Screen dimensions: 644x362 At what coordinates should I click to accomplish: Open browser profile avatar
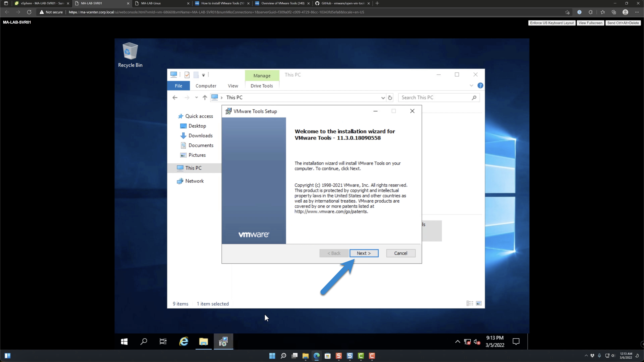(x=625, y=12)
